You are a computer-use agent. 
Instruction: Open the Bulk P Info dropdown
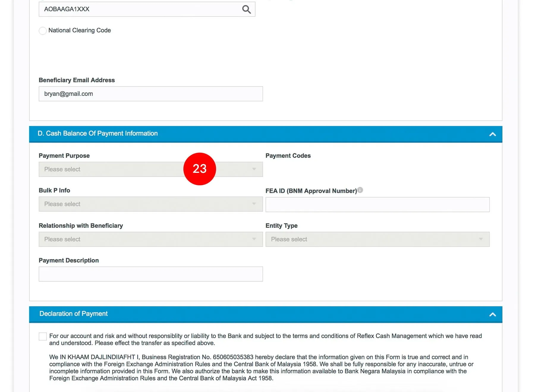150,204
